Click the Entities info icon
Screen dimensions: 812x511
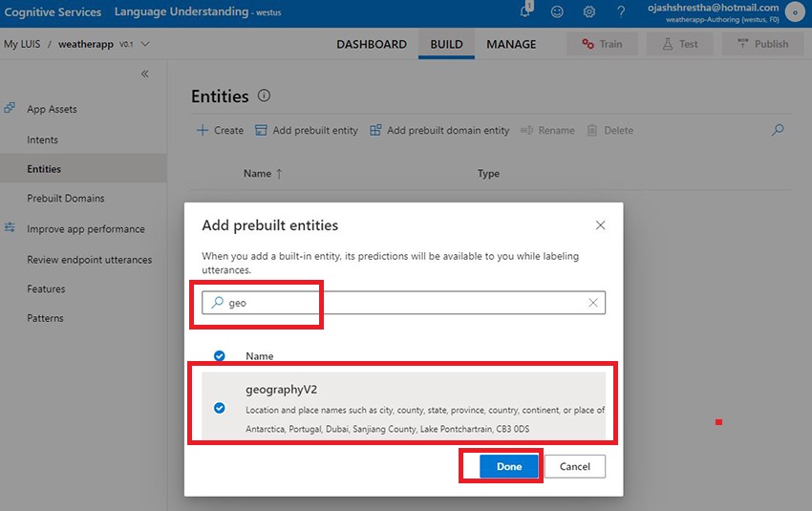265,96
